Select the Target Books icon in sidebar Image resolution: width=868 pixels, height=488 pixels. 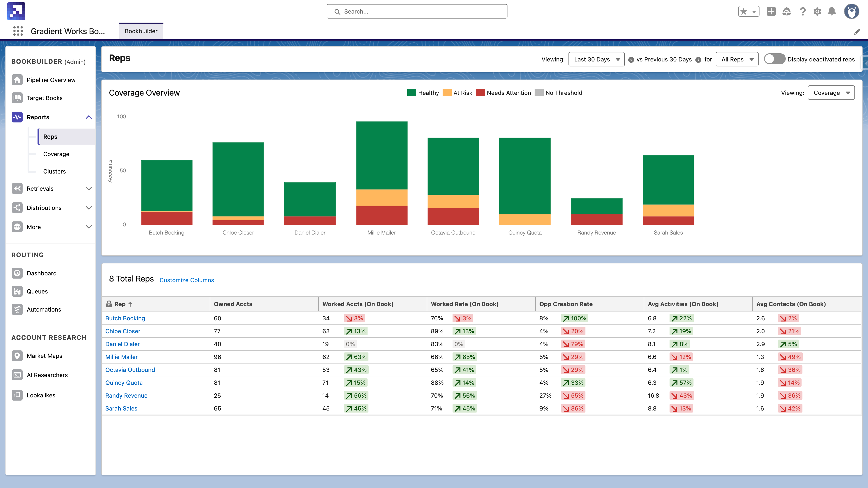point(17,98)
